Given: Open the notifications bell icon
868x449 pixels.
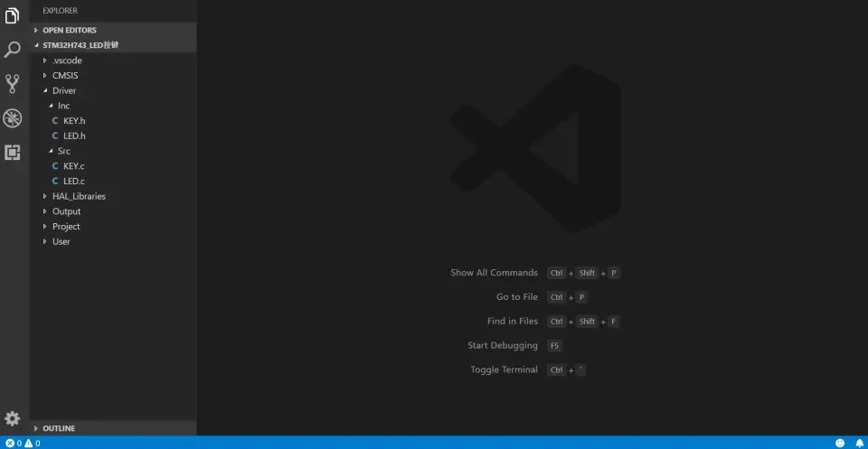Looking at the screenshot, I should click(860, 443).
